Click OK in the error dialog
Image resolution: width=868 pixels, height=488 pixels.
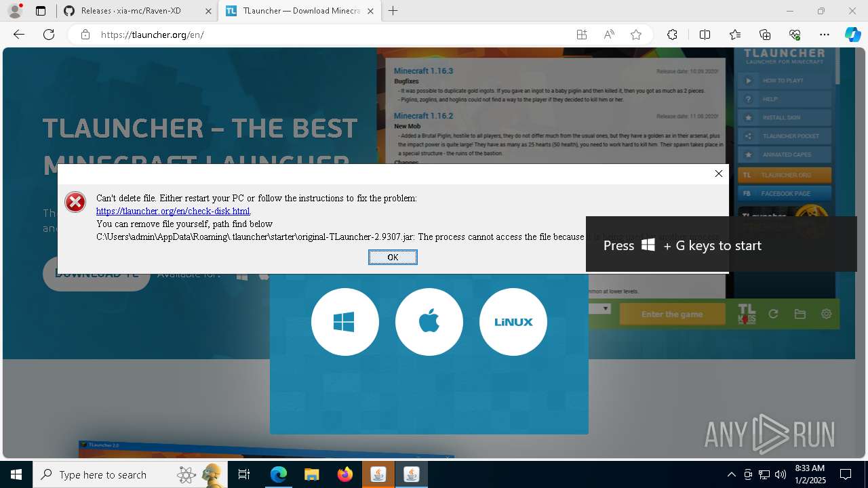tap(393, 257)
